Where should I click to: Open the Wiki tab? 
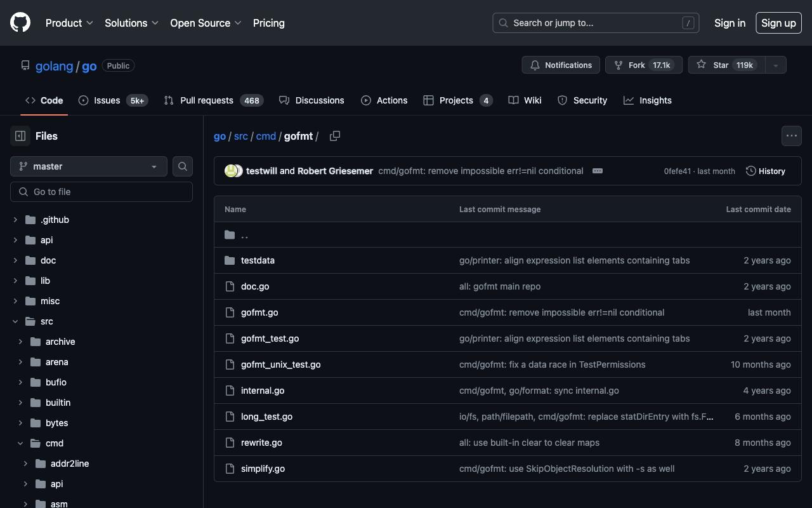pos(525,100)
